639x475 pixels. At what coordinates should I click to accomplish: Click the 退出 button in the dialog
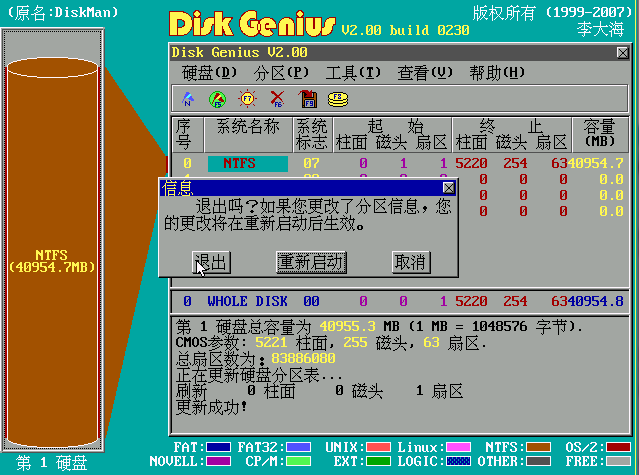tap(211, 262)
